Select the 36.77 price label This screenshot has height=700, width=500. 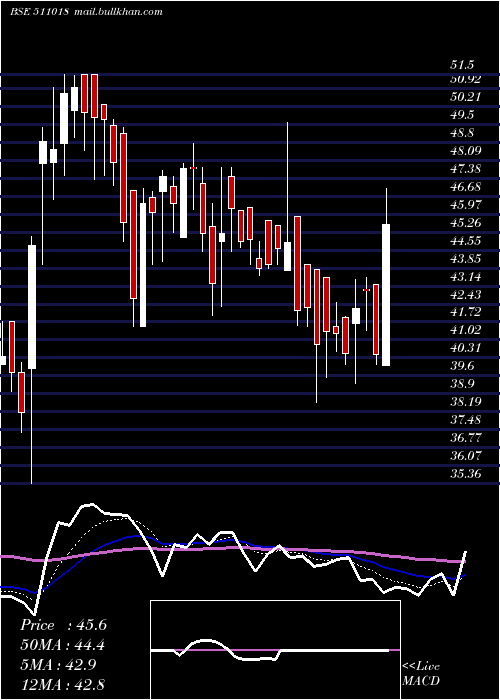tap(466, 437)
